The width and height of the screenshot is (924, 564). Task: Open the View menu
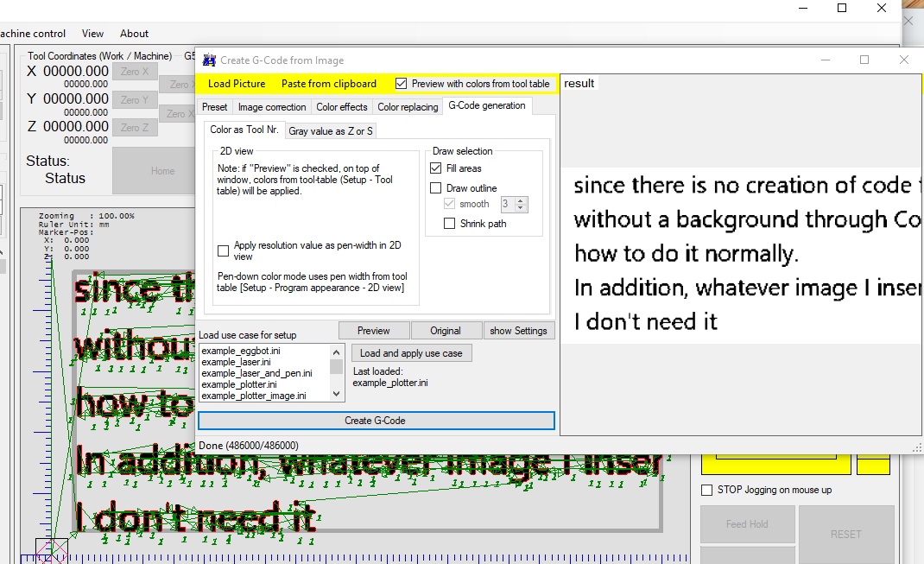pos(92,34)
